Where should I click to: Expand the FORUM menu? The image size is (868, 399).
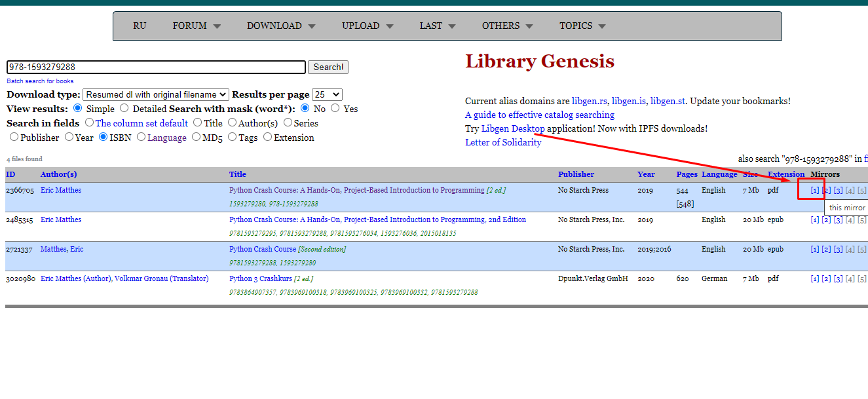pos(197,26)
